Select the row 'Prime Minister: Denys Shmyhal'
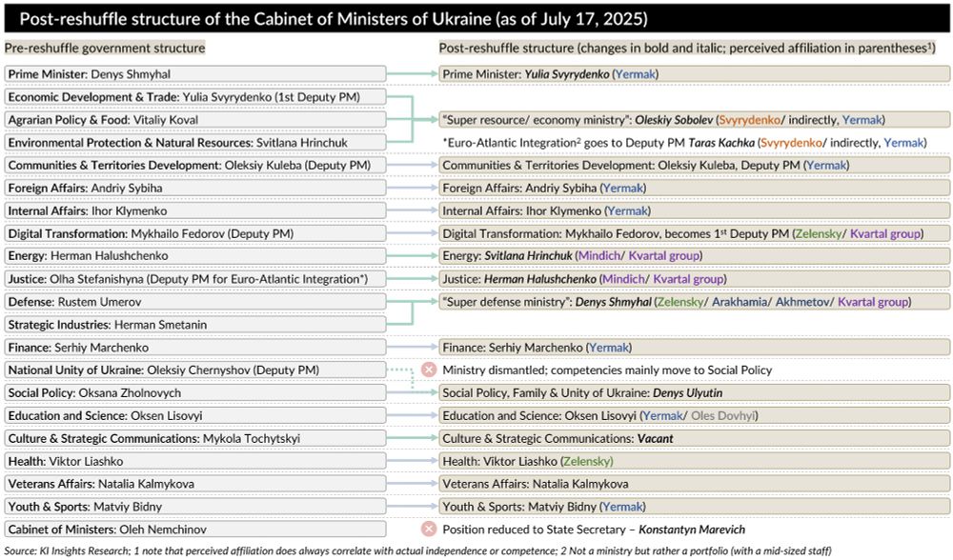Screen dimensions: 953x560 [x=195, y=74]
